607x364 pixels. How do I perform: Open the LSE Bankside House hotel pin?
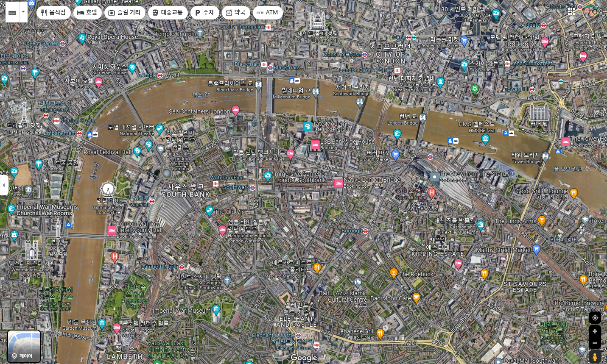coord(315,145)
